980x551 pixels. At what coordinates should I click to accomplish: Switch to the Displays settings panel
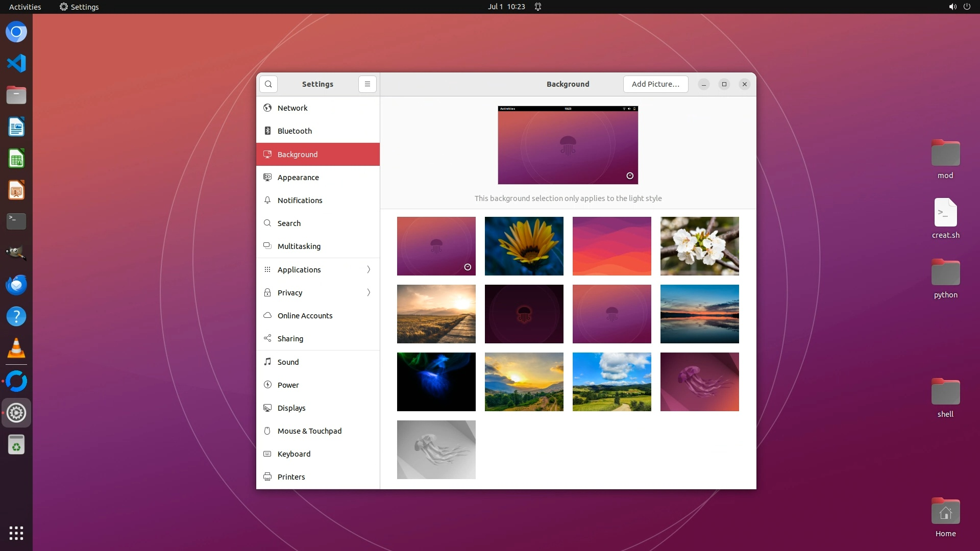coord(291,408)
